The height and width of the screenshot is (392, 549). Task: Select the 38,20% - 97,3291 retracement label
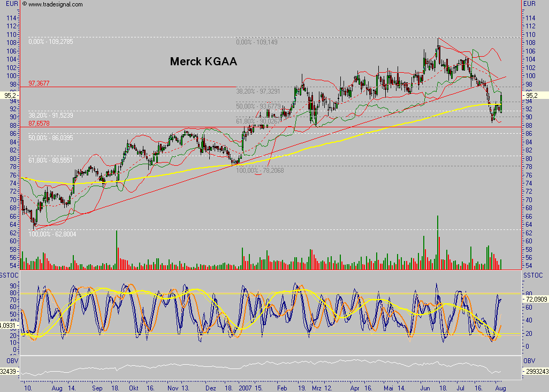pyautogui.click(x=258, y=91)
